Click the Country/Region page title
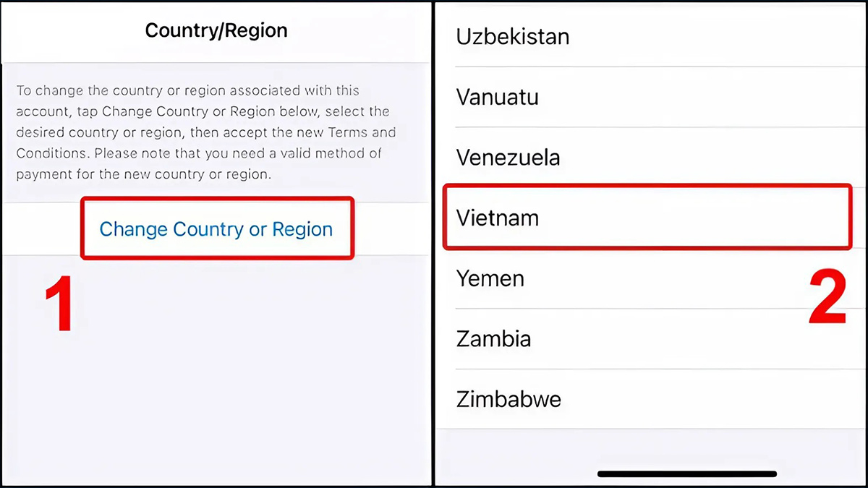The height and width of the screenshot is (488, 868). coord(216,31)
